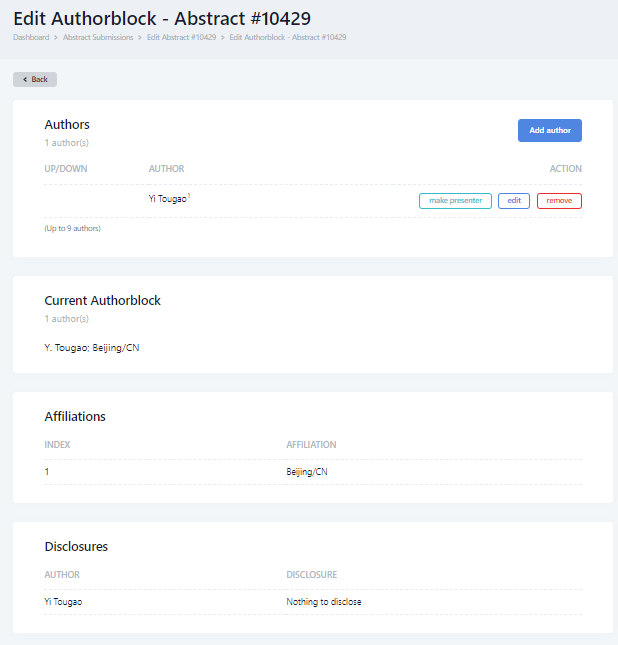
Task: Click the INDEX column header in Affiliations
Action: pyautogui.click(x=57, y=445)
